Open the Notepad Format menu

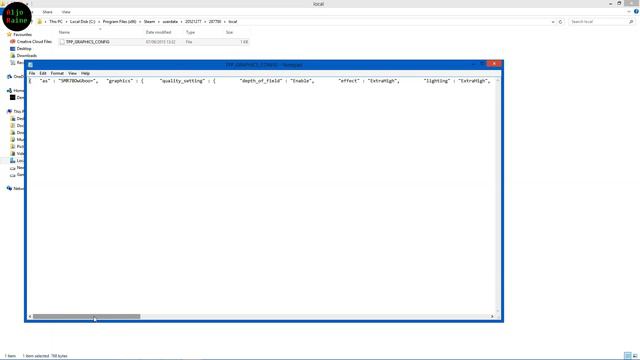pos(57,73)
